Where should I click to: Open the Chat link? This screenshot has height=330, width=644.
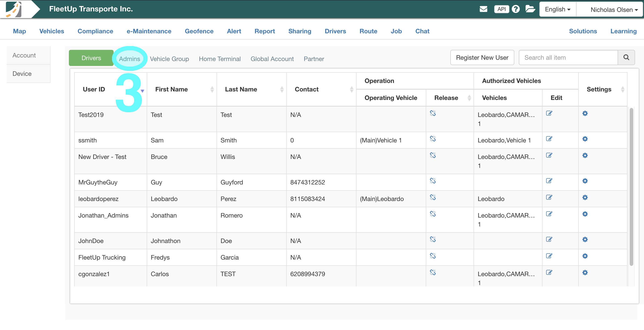click(422, 31)
